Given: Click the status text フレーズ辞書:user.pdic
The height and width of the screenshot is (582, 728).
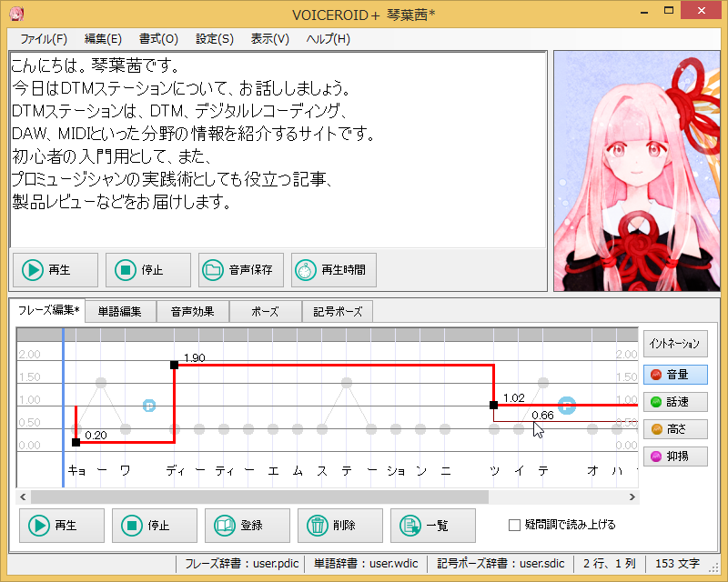Looking at the screenshot, I should coord(242,564).
